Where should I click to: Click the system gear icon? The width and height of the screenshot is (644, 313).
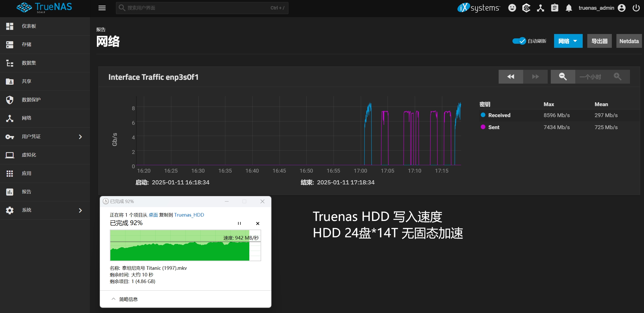(x=10, y=210)
